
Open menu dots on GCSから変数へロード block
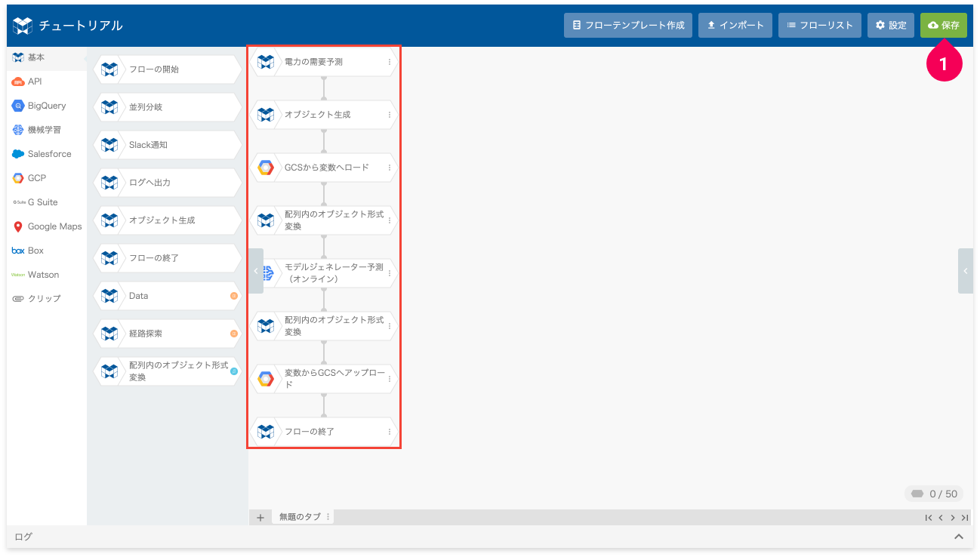(x=390, y=168)
